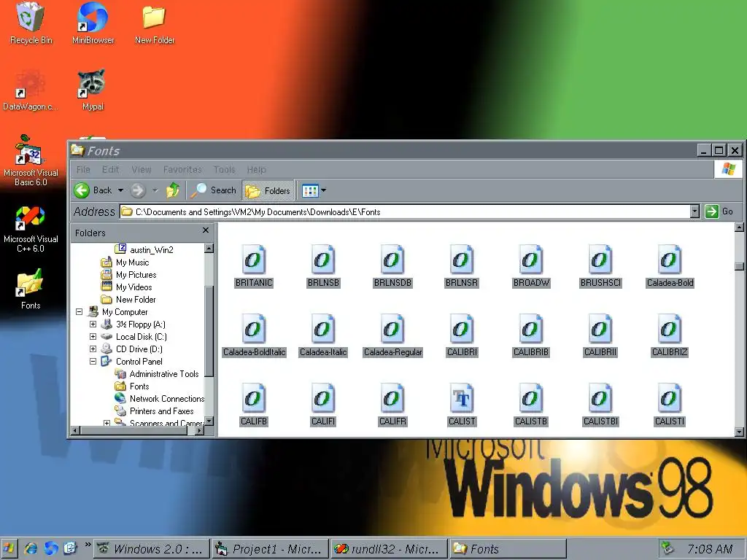Open the Back button history dropdown
747x560 pixels.
coord(120,190)
